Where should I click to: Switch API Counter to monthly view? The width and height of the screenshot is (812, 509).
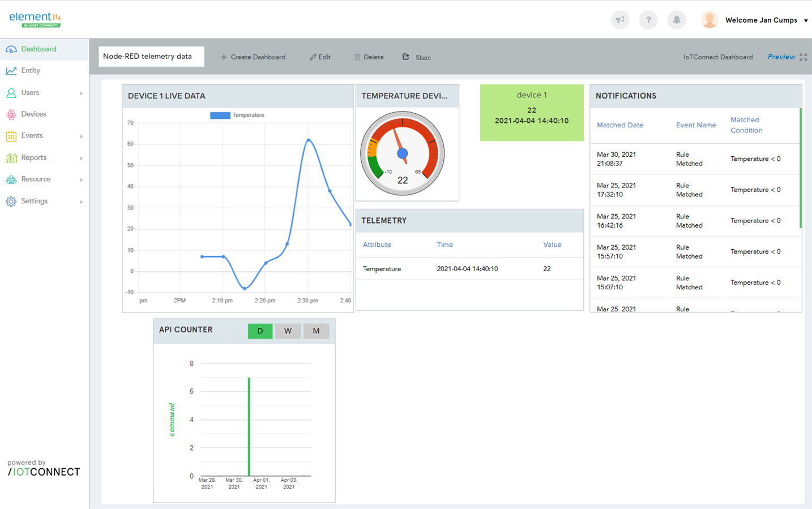pos(316,331)
